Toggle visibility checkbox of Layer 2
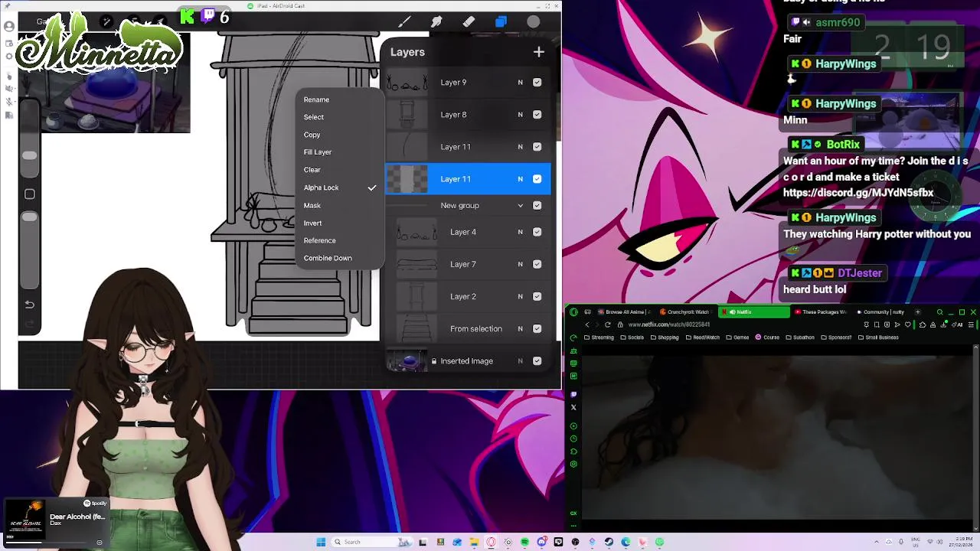Viewport: 980px width, 551px height. point(537,296)
